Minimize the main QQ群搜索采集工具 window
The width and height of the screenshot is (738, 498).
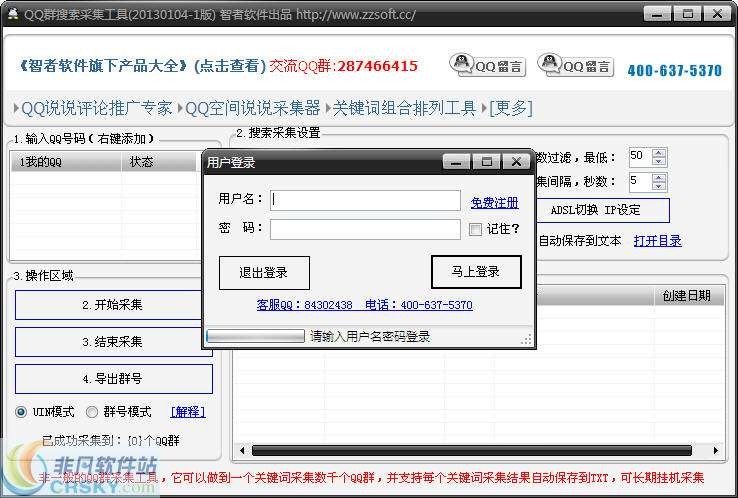pos(657,14)
